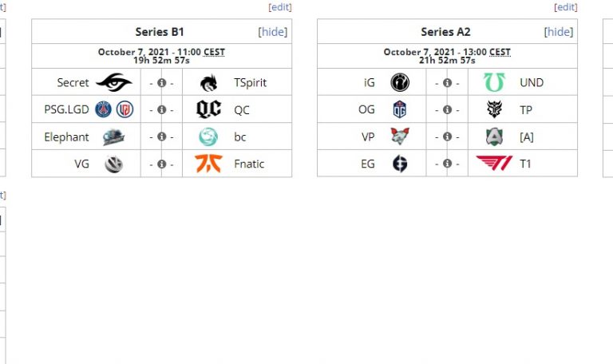Click the Alliance logo
The width and height of the screenshot is (613, 364).
click(x=494, y=136)
